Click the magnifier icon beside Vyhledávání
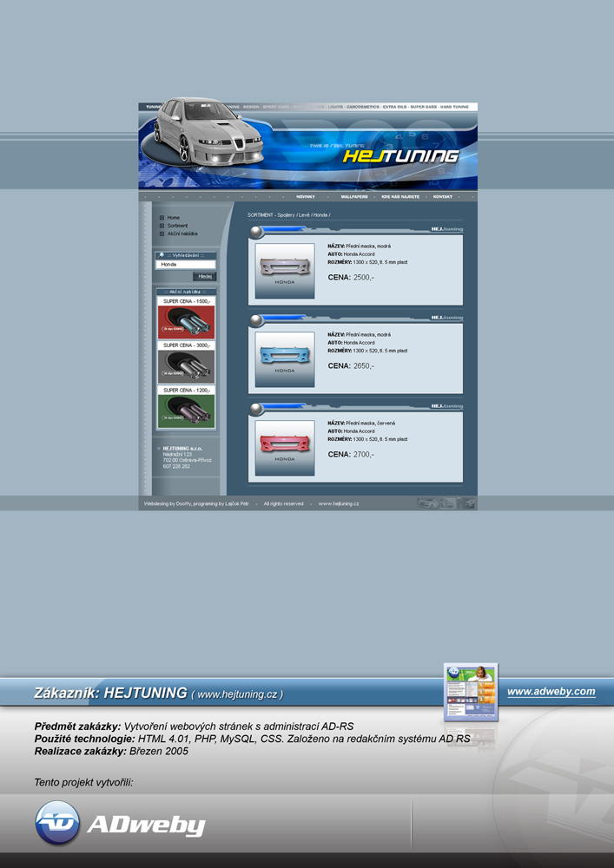 [x=161, y=255]
